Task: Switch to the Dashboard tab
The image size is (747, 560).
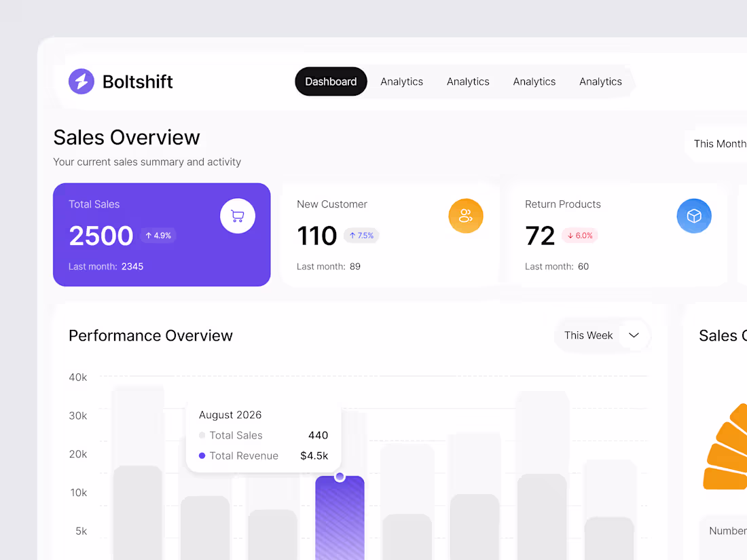Action: 331,81
